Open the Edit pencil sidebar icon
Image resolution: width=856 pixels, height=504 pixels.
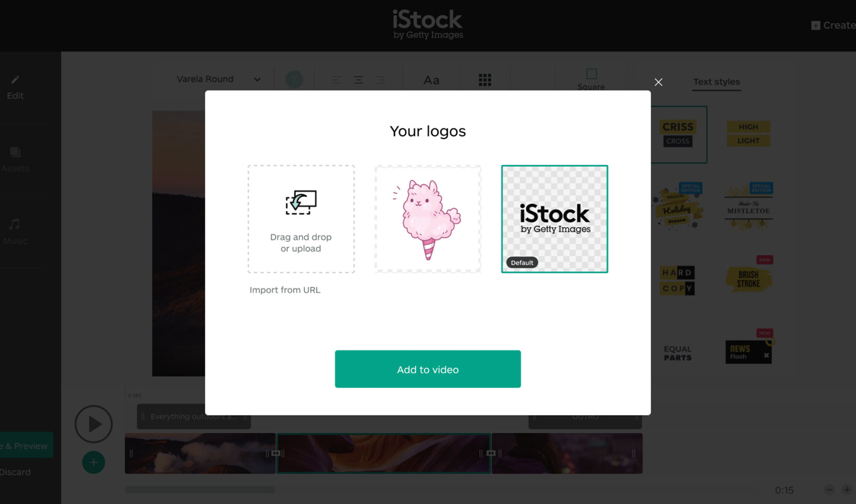pyautogui.click(x=15, y=80)
